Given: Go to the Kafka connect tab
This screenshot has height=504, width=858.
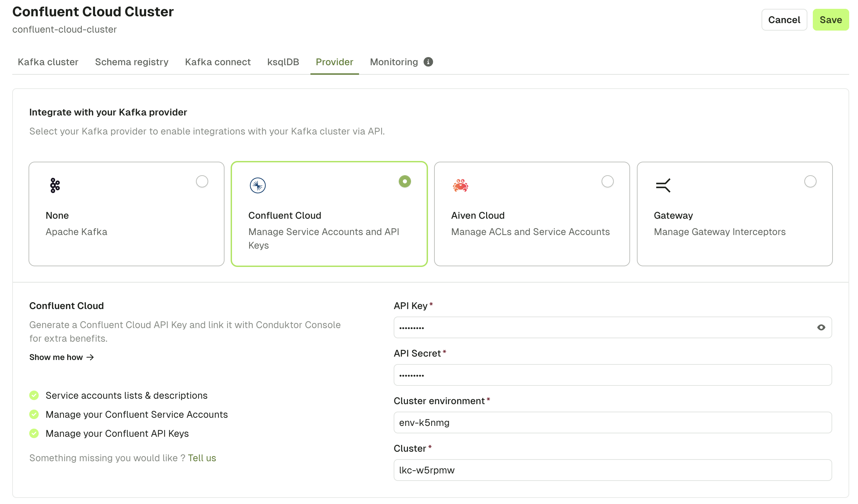Looking at the screenshot, I should (218, 62).
